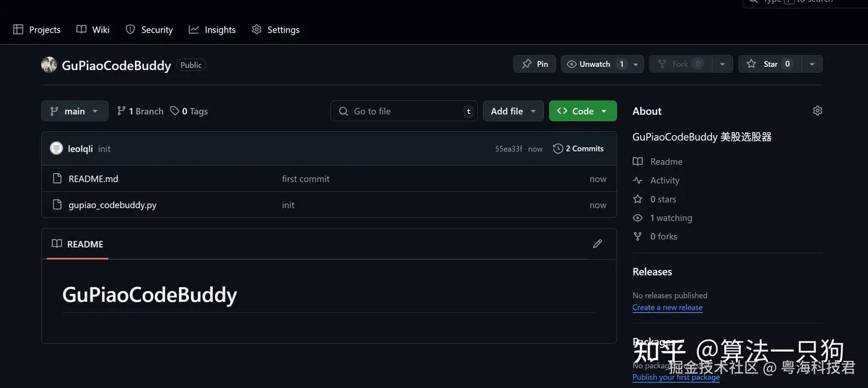Click the README.md file icon
The width and height of the screenshot is (868, 388).
[57, 179]
